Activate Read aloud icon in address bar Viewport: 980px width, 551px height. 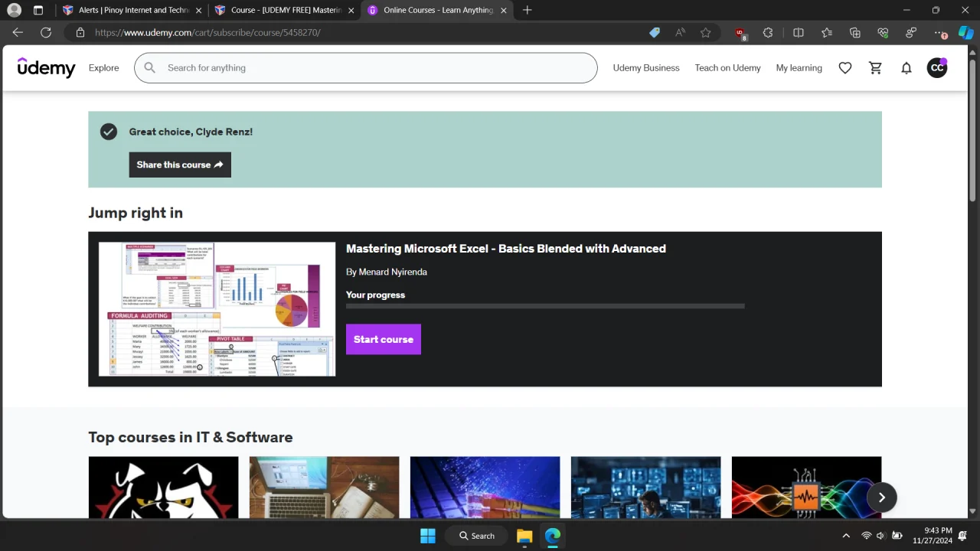coord(681,33)
